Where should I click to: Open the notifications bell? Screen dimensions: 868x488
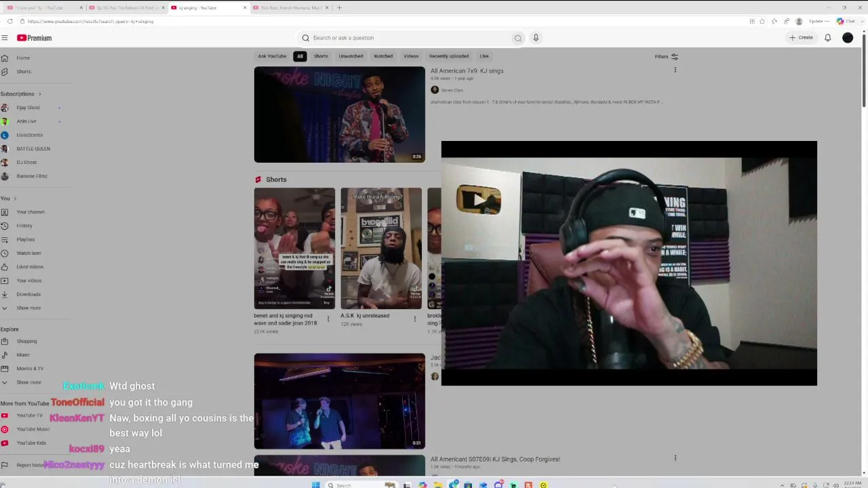828,38
